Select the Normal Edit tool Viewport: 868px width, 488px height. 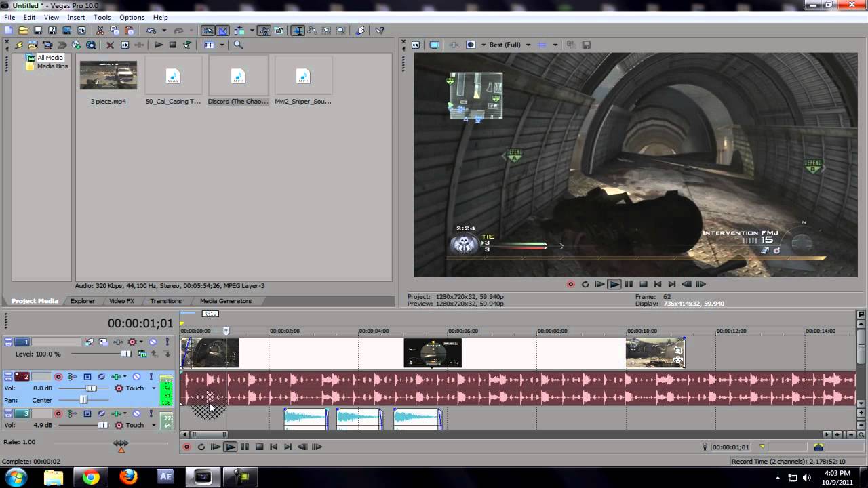click(298, 30)
